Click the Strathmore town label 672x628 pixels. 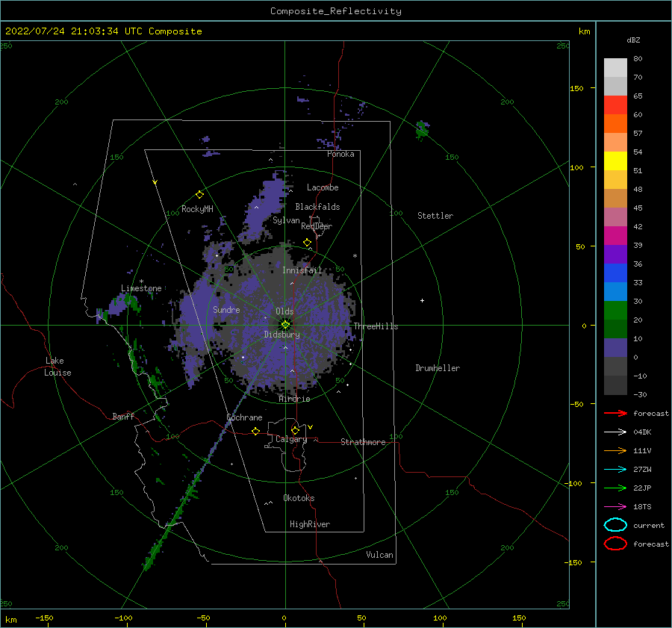tap(363, 442)
